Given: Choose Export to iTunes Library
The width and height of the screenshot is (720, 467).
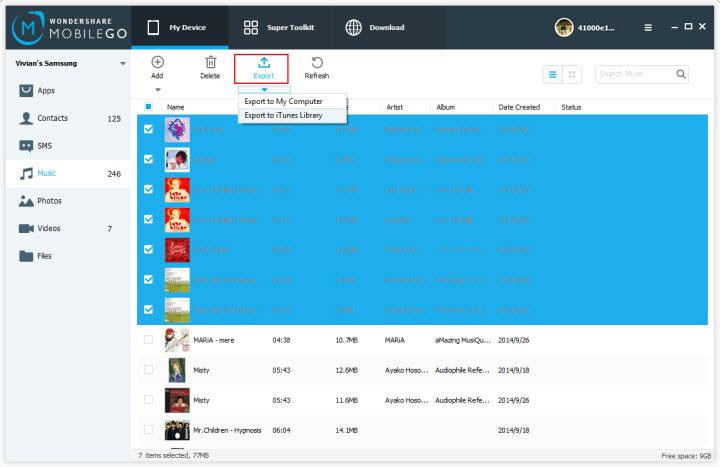Looking at the screenshot, I should 292,115.
